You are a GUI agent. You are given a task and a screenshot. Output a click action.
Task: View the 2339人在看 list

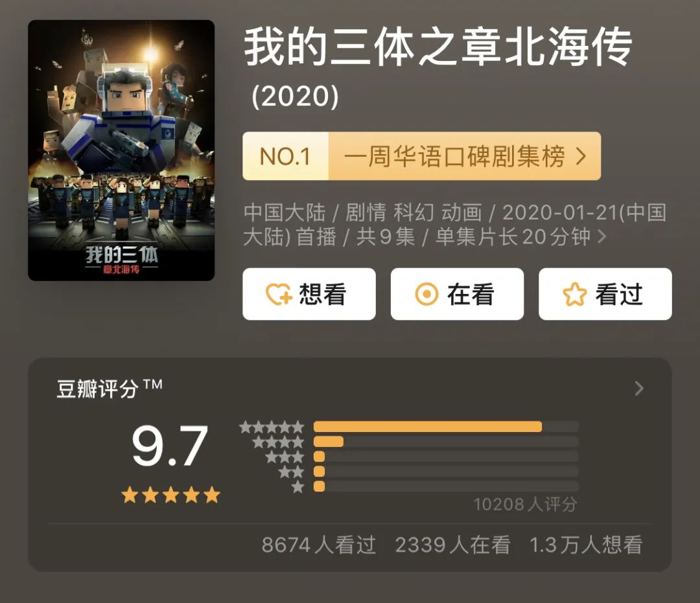pyautogui.click(x=452, y=545)
